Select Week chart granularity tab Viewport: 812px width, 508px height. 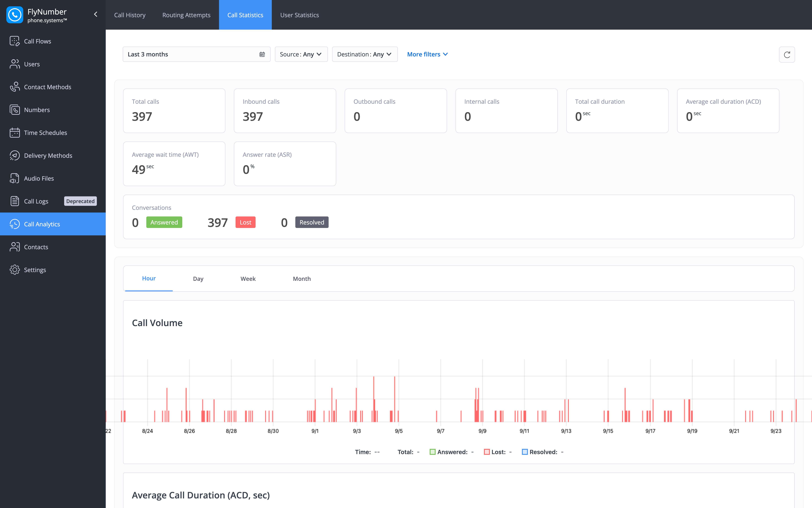click(x=248, y=279)
